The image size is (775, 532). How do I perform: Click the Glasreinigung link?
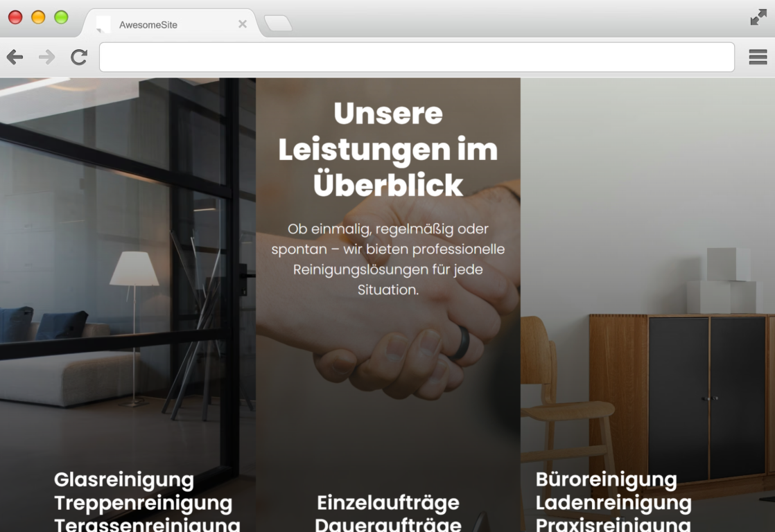coord(123,479)
